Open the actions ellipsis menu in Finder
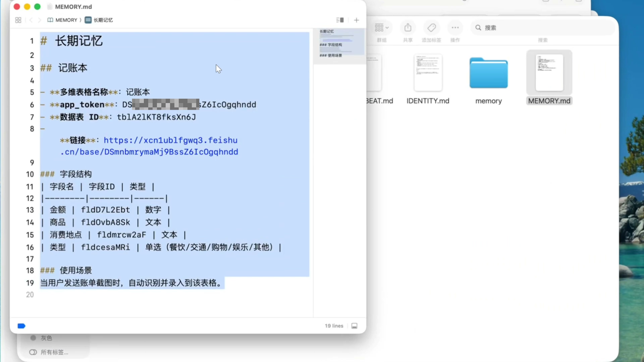Viewport: 644px width, 362px height. [455, 27]
